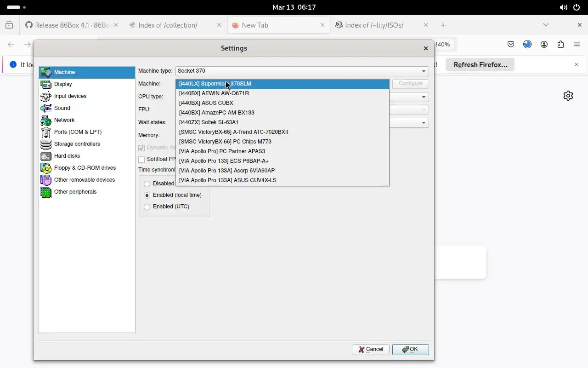588x368 pixels.
Task: Switch to Release 86Box 4.1 tab
Action: click(x=71, y=25)
